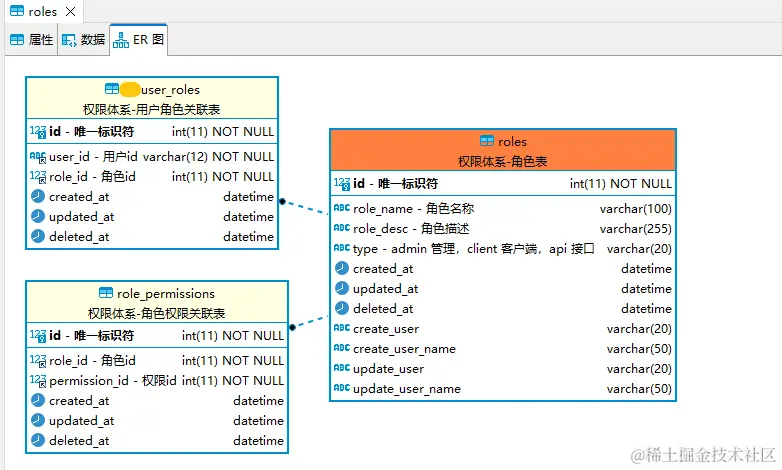The height and width of the screenshot is (470, 782).
Task: Select the roles editor tab title
Action: [42, 11]
